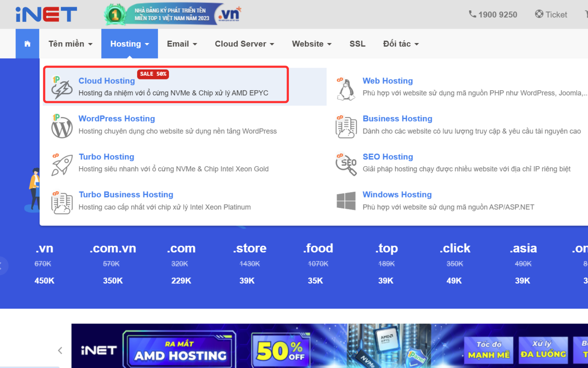
Task: Click Cloud Hosting description about NVMe and AMD EPYC
Action: [x=173, y=93]
